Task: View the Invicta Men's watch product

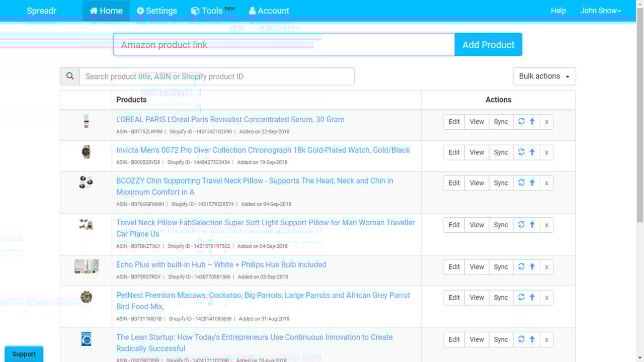Action: tap(477, 152)
